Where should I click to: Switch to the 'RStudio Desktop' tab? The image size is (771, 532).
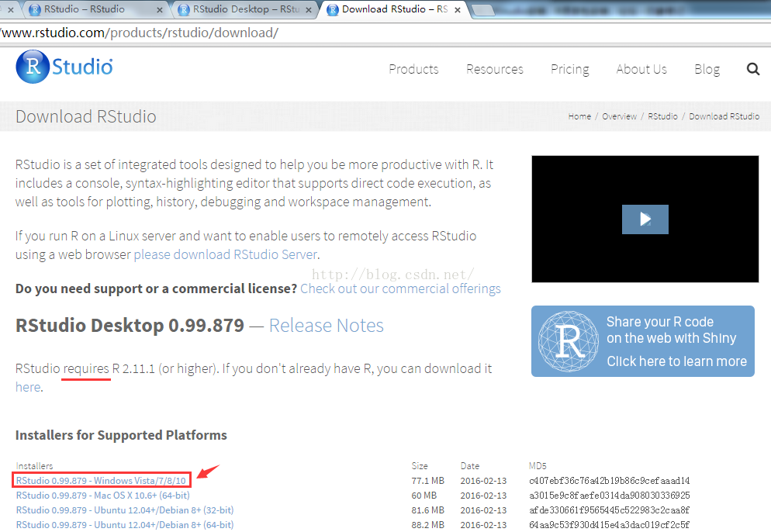pos(244,9)
